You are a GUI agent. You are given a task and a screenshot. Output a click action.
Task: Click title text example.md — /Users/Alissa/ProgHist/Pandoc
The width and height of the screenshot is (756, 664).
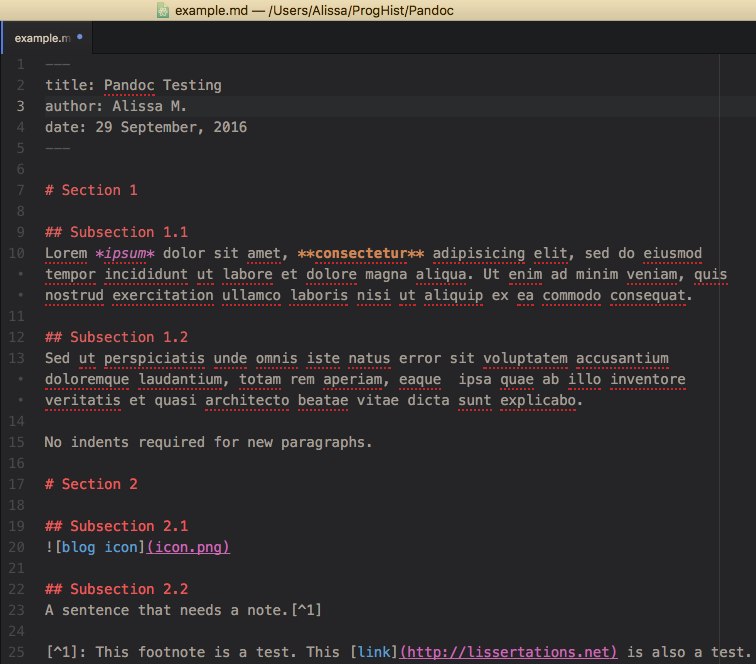coord(314,10)
